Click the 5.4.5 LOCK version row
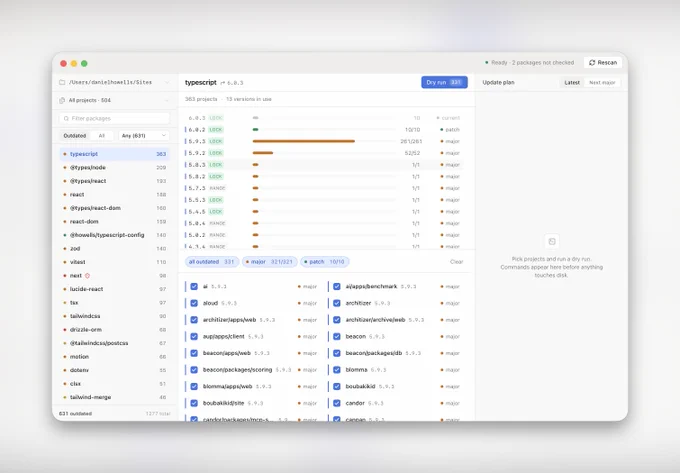The image size is (680, 473). click(x=324, y=212)
